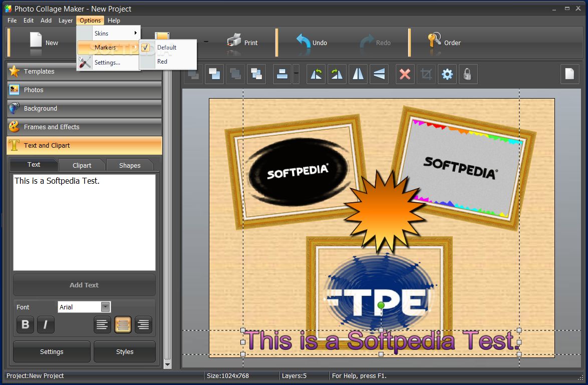
Task: Open the Layer menu
Action: click(66, 20)
